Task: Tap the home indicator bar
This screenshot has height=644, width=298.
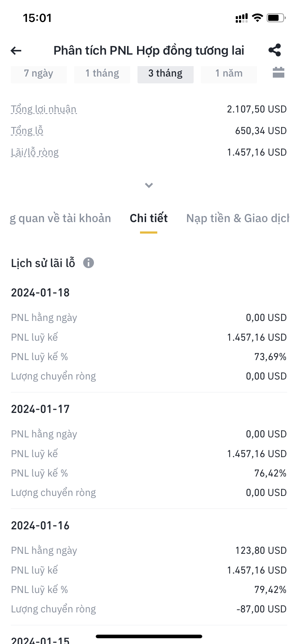Action: point(149,636)
